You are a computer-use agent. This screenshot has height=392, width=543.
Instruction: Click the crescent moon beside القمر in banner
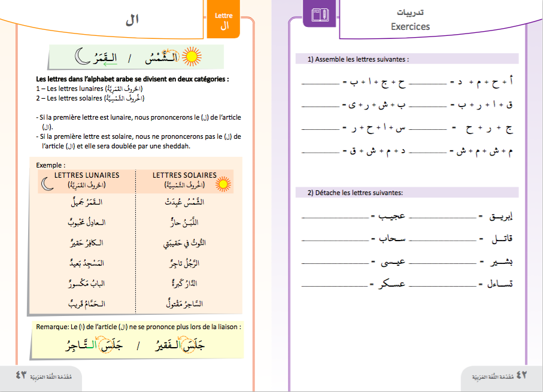tap(83, 56)
